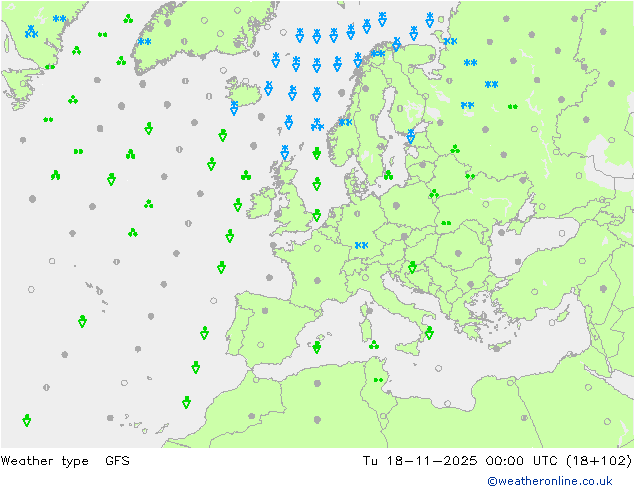This screenshot has height=490, width=634.
Task: Select the green shower symbol over Calabria, Italy
Action: tap(429, 333)
